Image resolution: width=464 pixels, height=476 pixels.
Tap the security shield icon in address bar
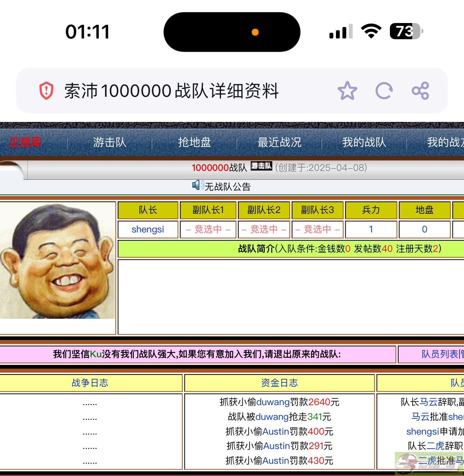coord(46,91)
